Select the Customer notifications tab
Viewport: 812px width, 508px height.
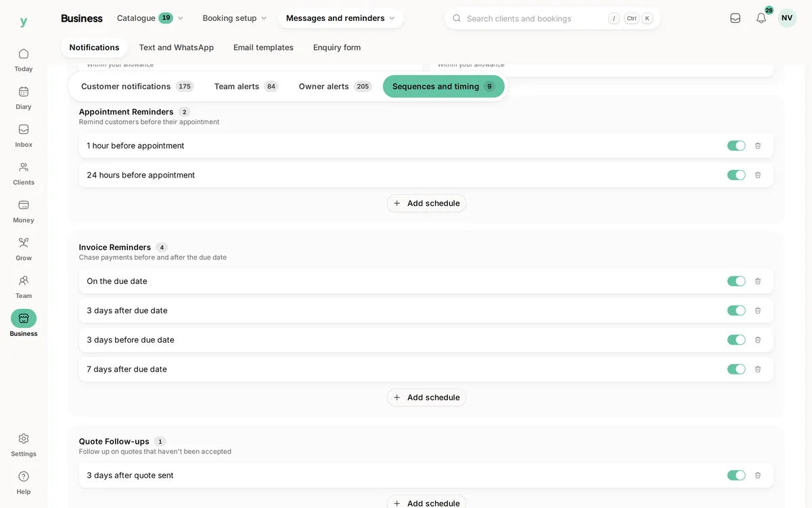137,86
